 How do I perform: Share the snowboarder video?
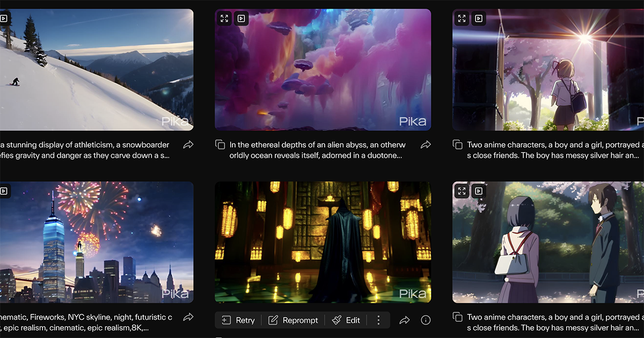(188, 144)
